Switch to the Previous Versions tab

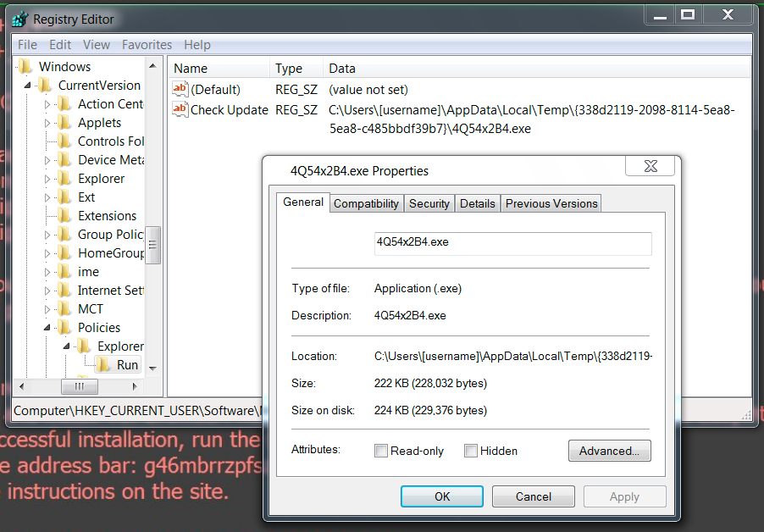coord(551,203)
